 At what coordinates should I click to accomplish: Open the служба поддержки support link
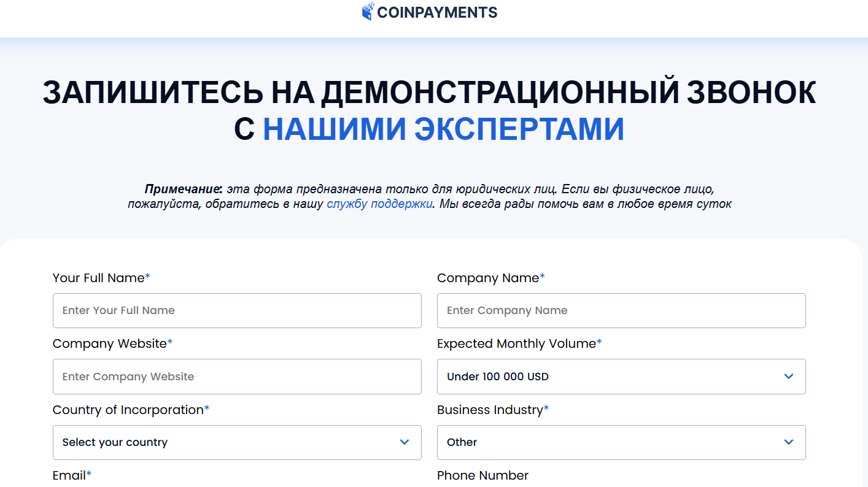379,204
